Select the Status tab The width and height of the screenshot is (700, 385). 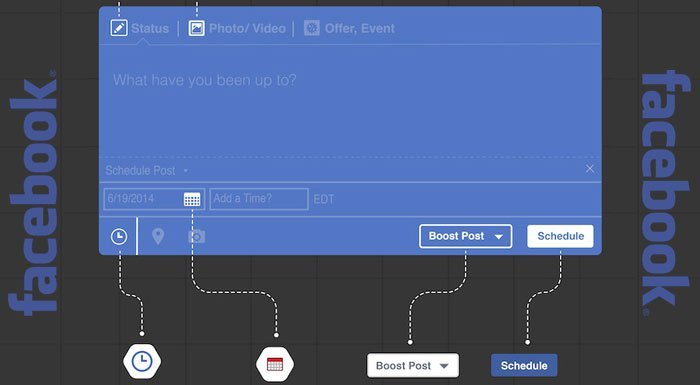[x=140, y=28]
